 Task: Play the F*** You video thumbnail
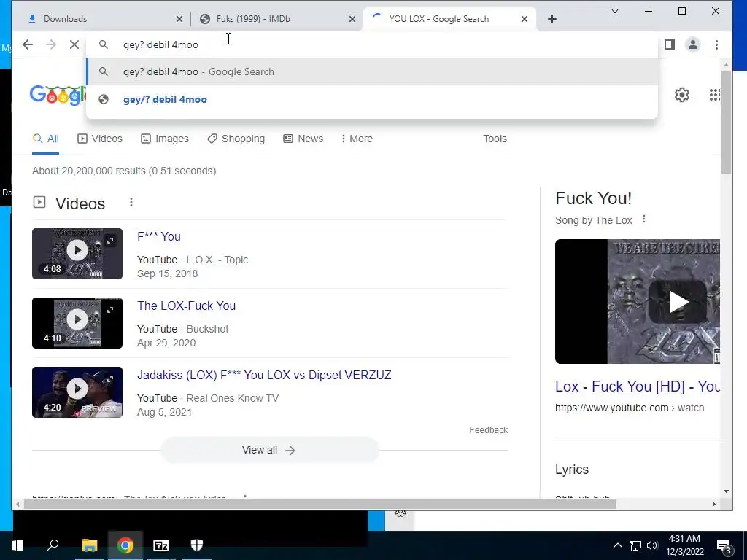(77, 254)
